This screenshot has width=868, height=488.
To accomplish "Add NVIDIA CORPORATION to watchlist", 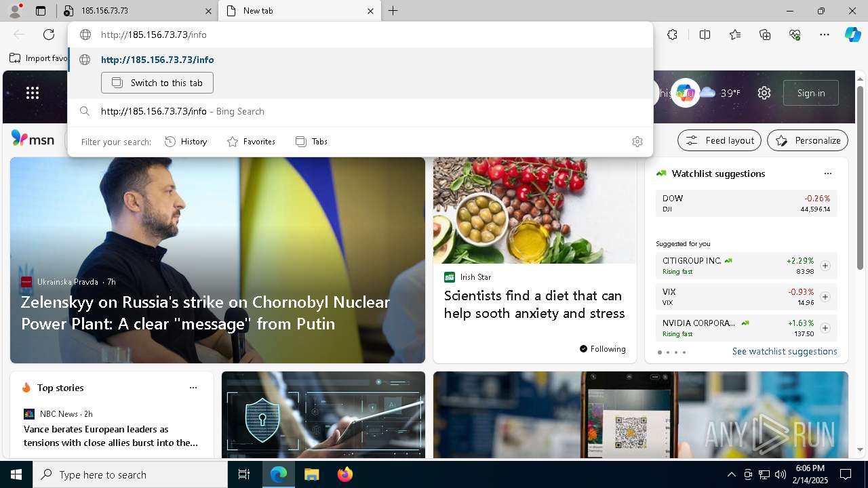I will click(825, 328).
